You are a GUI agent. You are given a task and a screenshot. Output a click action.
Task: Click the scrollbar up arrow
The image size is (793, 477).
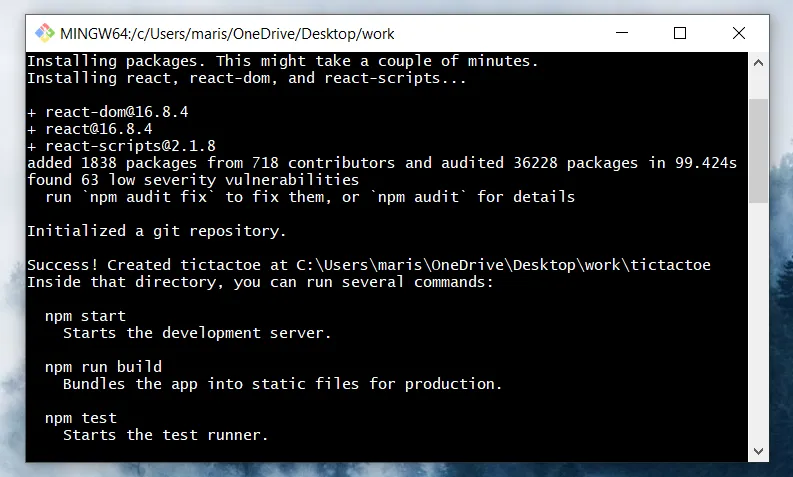pos(758,63)
